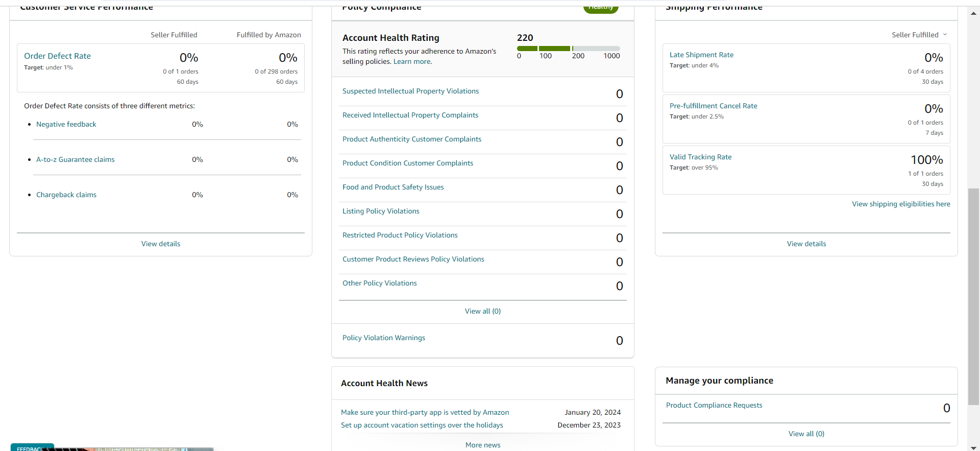This screenshot has width=980, height=451.
Task: Open the Seller Fulfilled dropdown in Shipping Performance
Action: coord(919,35)
